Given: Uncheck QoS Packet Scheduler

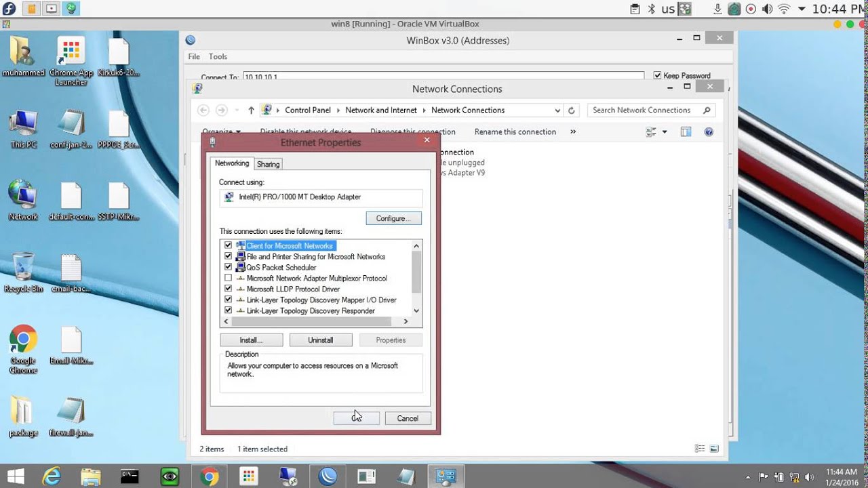Looking at the screenshot, I should tap(228, 267).
